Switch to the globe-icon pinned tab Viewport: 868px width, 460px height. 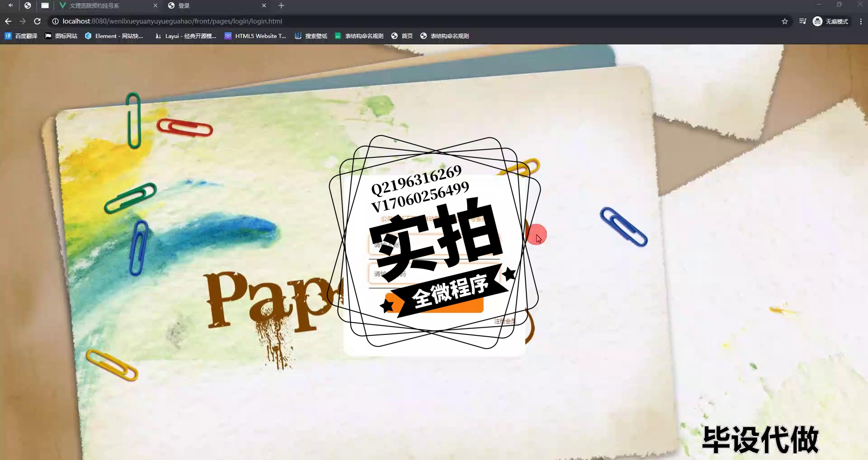coord(28,5)
